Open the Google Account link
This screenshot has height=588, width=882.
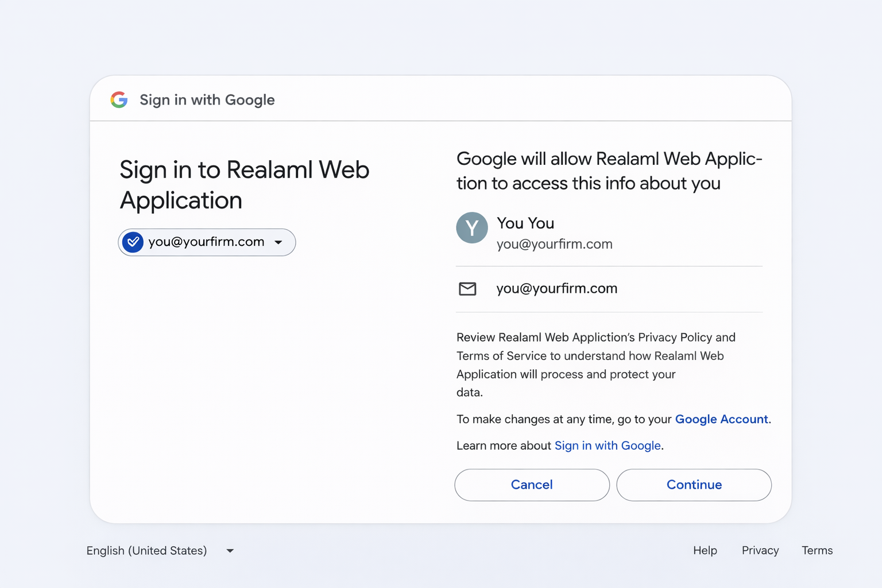(x=721, y=419)
